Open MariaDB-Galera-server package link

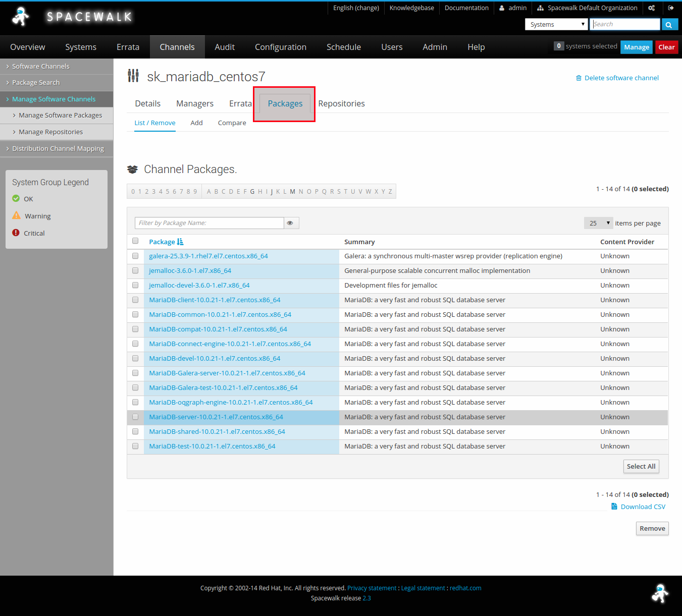(227, 373)
